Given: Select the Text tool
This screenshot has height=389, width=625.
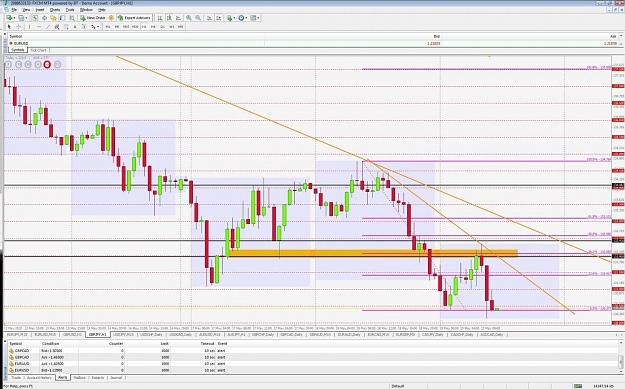Looking at the screenshot, I should (x=75, y=27).
